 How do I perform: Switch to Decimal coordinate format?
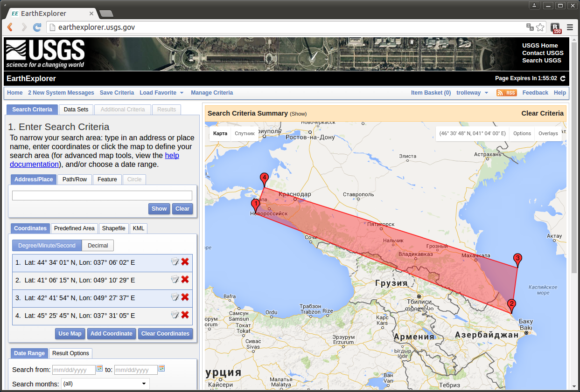pos(98,246)
